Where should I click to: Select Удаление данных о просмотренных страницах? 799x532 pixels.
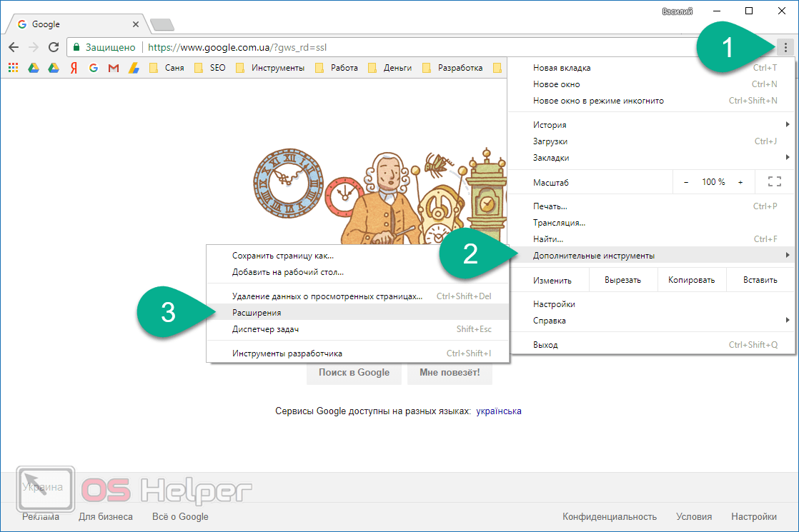pos(358,296)
